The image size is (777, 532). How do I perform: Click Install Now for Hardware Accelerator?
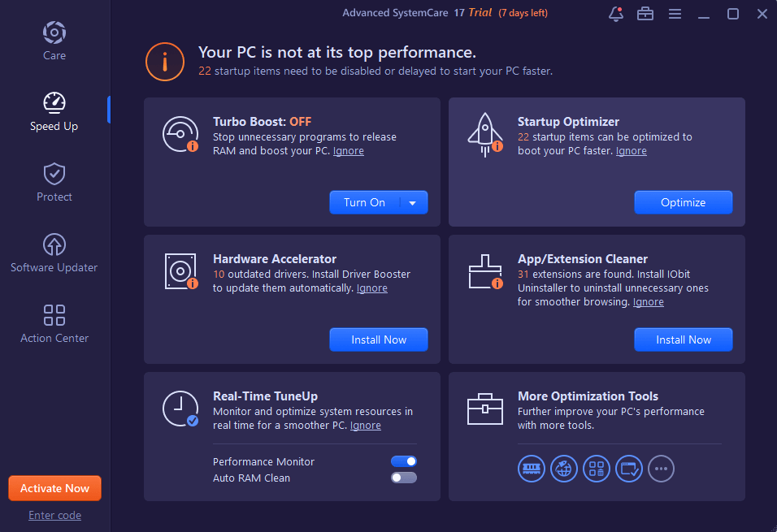click(x=379, y=340)
